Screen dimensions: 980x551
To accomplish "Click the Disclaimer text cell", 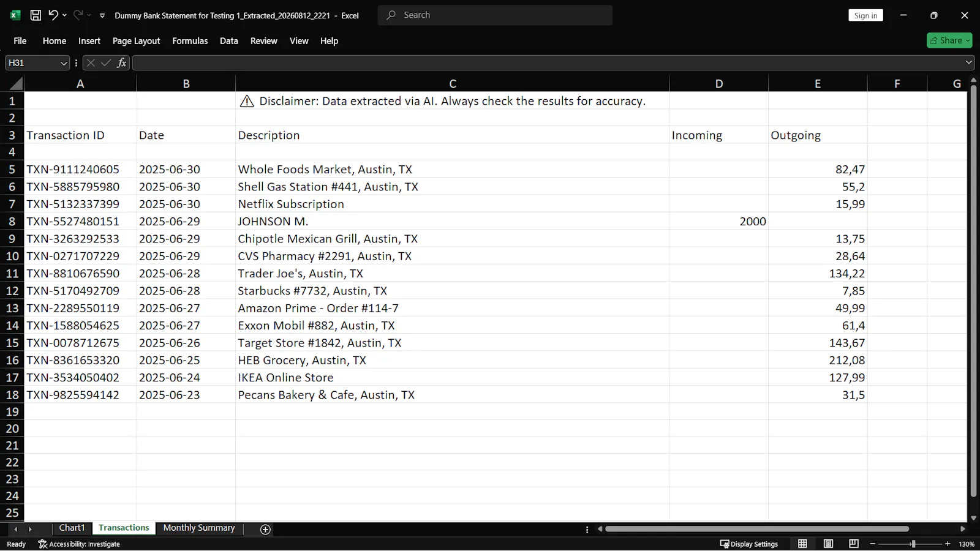I will click(x=452, y=101).
